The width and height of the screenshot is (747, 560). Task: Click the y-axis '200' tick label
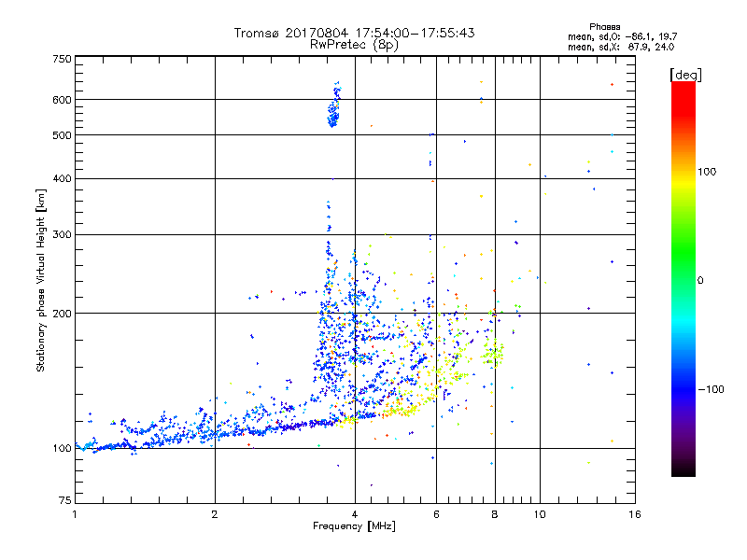[62, 314]
